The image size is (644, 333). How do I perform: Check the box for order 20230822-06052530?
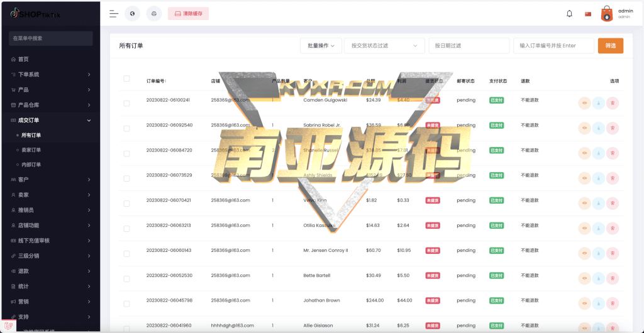[x=126, y=278]
